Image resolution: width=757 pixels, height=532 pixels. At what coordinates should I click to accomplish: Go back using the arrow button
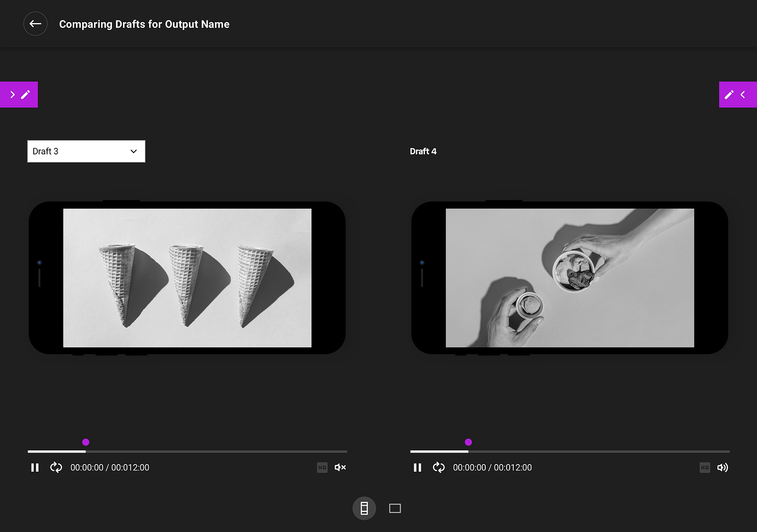[36, 24]
